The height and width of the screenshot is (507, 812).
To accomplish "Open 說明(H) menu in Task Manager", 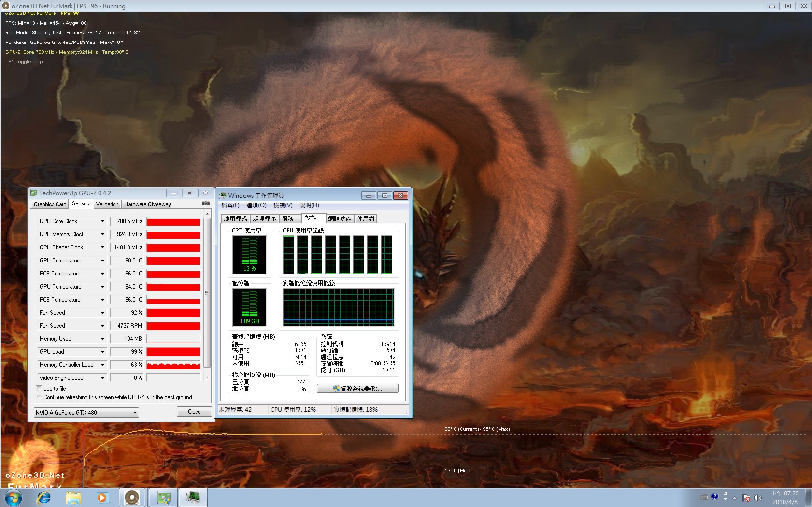I will pos(309,205).
